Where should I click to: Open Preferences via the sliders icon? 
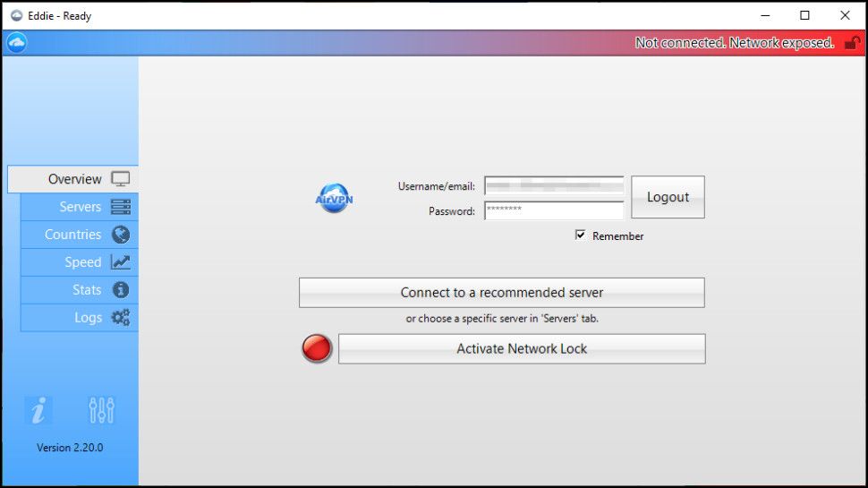101,410
